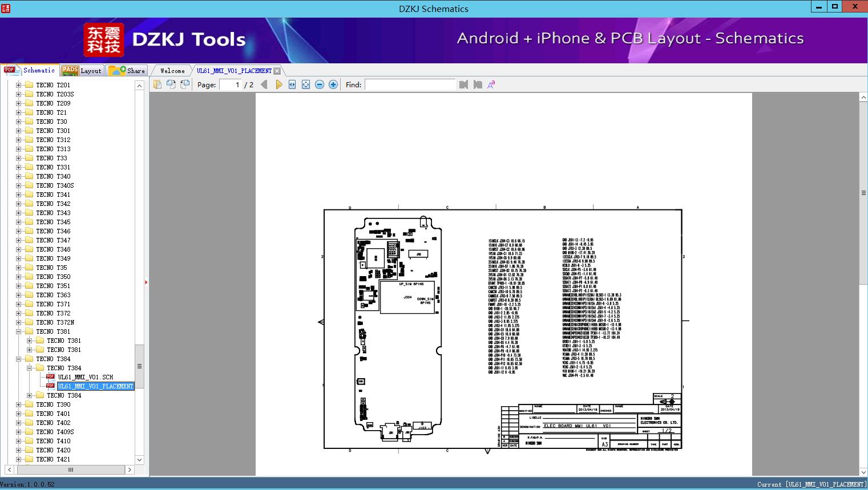Switch to the Layout tab
Viewport: 868px width, 490px height.
(x=82, y=71)
